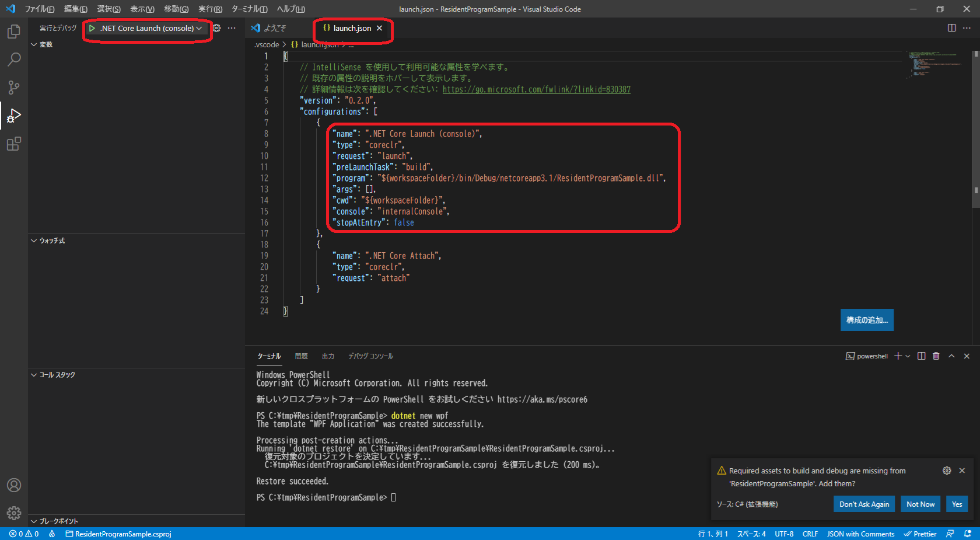
Task: Open the Source Control view
Action: coord(14,88)
